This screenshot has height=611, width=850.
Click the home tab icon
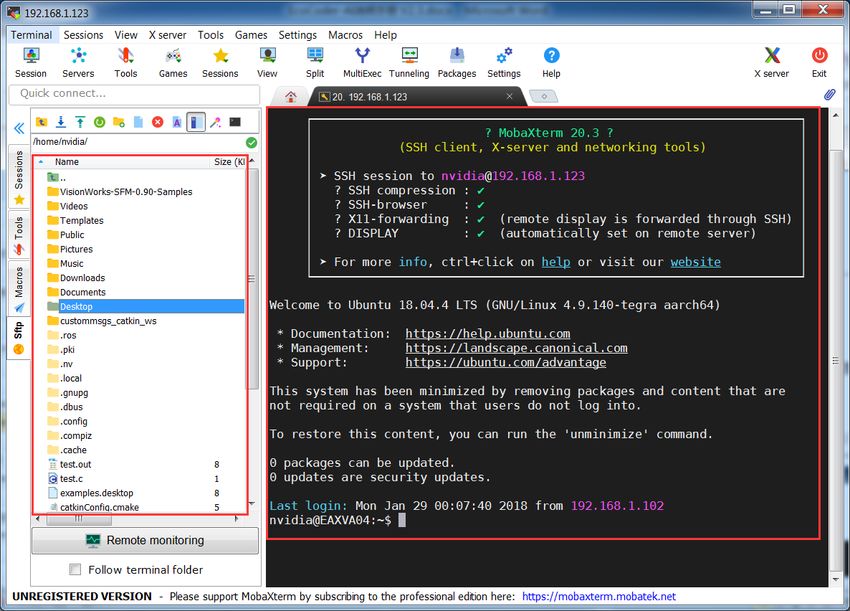[x=291, y=97]
